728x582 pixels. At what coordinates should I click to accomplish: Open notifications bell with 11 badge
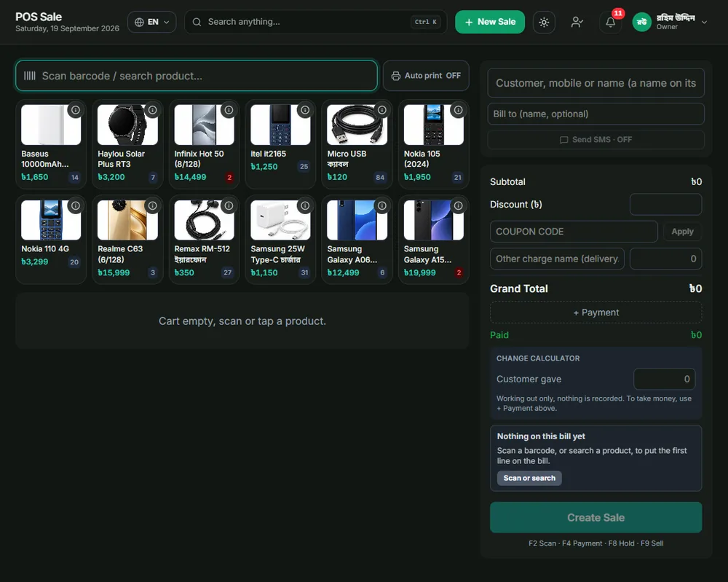611,22
